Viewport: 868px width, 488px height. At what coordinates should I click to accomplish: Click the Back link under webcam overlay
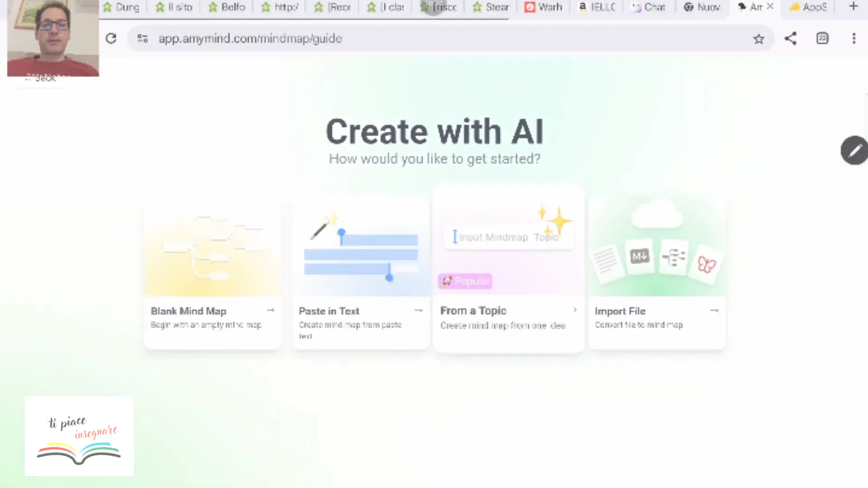(x=41, y=78)
